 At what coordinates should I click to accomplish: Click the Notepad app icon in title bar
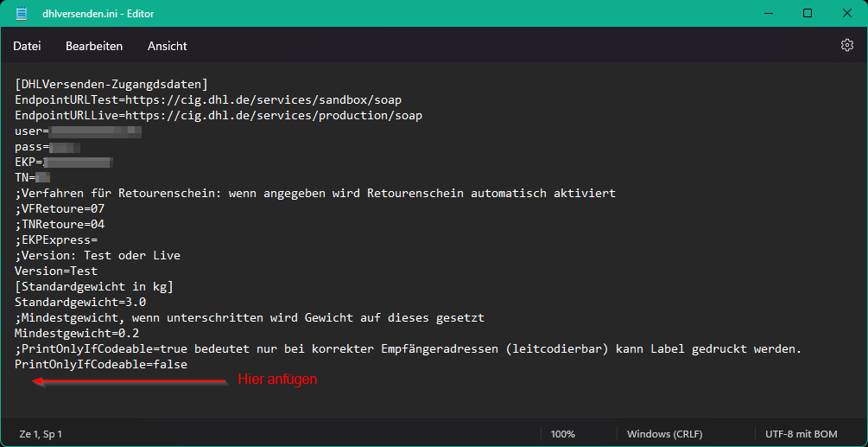click(x=22, y=13)
